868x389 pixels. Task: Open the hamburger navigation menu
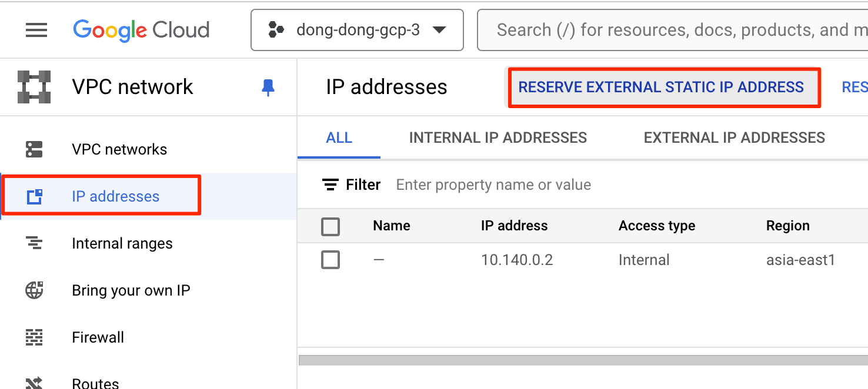click(36, 30)
